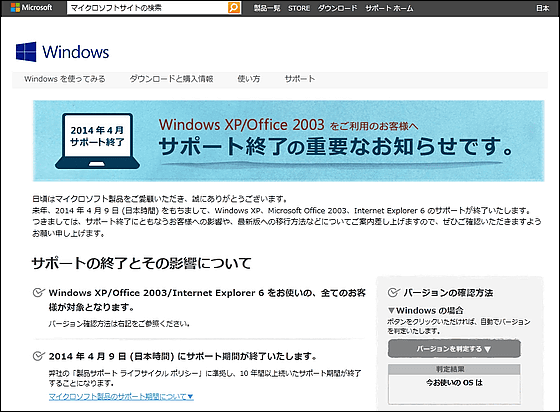Image resolution: width=560 pixels, height=412 pixels.
Task: Click the バージョン確認方法は右記をご参照ください text
Action: tap(119, 324)
